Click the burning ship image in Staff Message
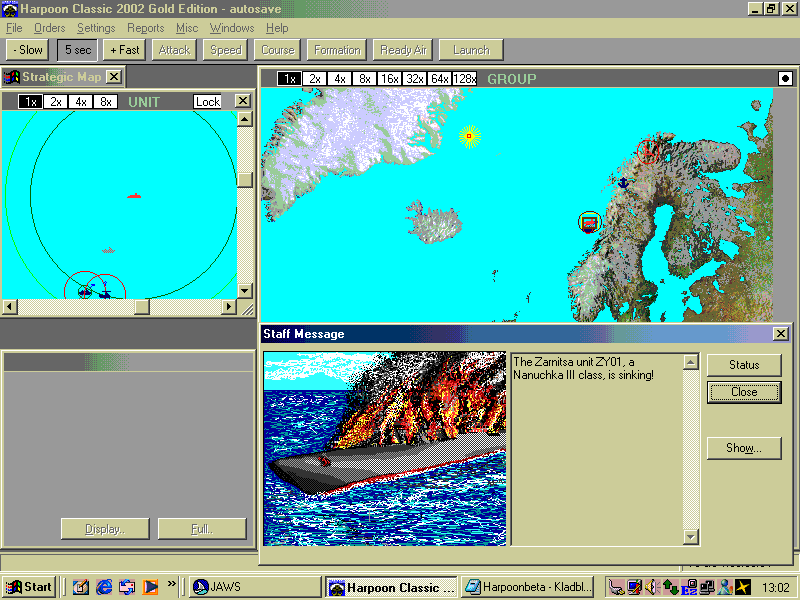 [x=385, y=448]
